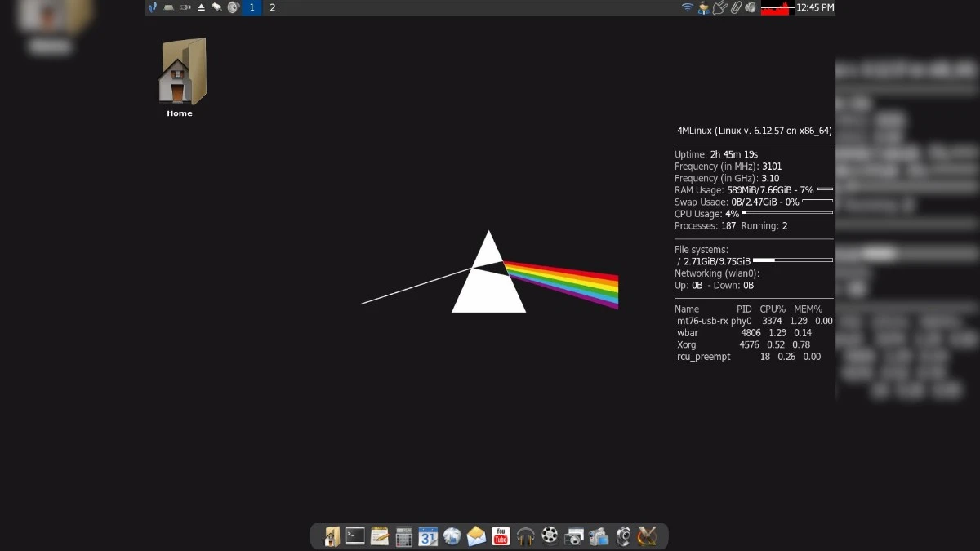Image resolution: width=980 pixels, height=551 pixels.
Task: Open the calendar app from the dock
Action: click(x=428, y=536)
